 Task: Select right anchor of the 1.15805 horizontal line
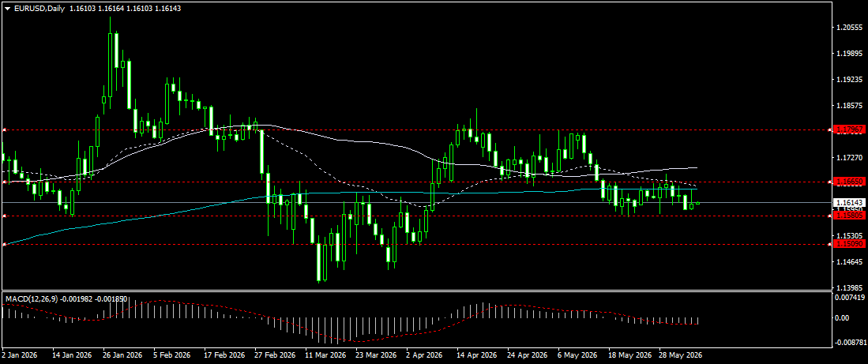830,216
